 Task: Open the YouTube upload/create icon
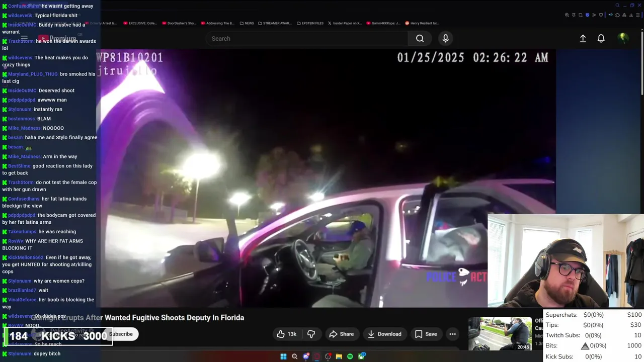(583, 39)
